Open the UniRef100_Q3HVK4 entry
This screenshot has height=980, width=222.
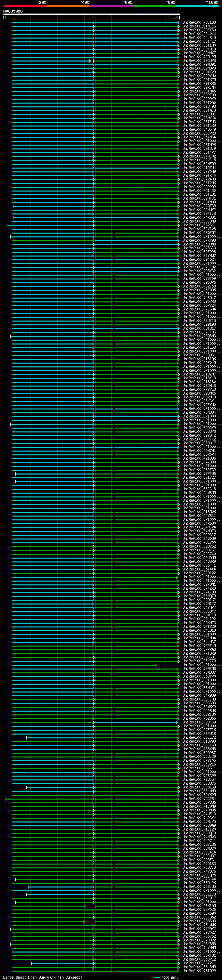[199, 118]
